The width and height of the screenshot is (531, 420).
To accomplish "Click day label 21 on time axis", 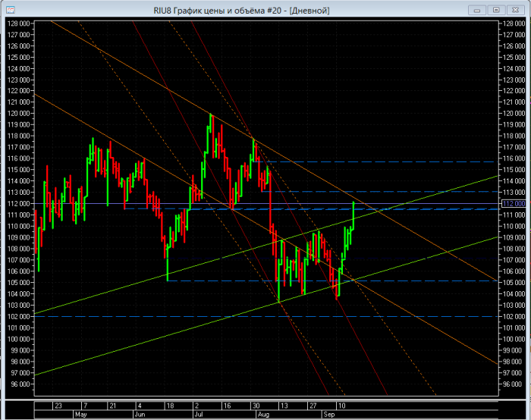I will (112, 406).
